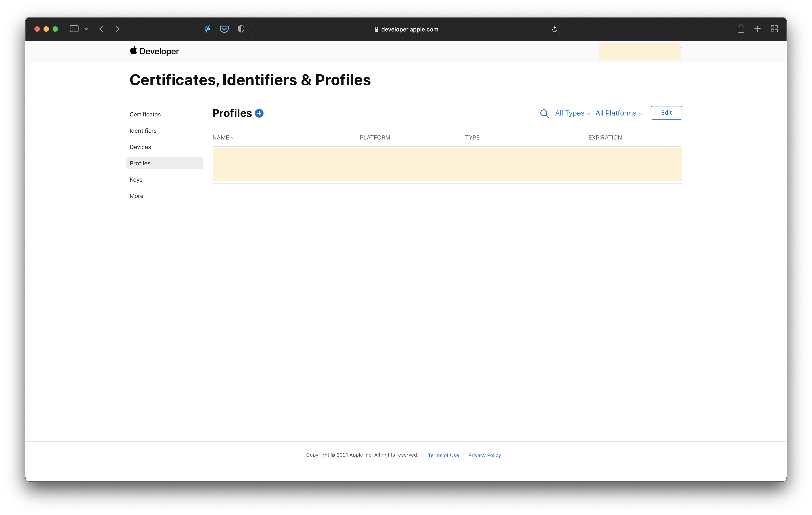This screenshot has height=515, width=812.
Task: Open the Privacy Policy footer link
Action: 484,455
